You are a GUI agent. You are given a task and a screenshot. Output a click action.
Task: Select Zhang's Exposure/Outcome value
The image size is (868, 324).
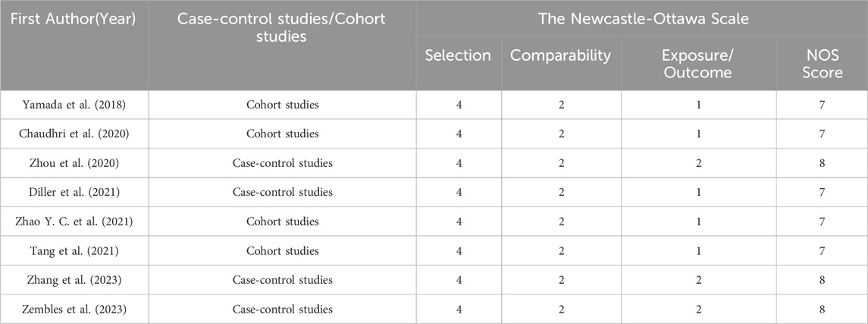pyautogui.click(x=699, y=280)
